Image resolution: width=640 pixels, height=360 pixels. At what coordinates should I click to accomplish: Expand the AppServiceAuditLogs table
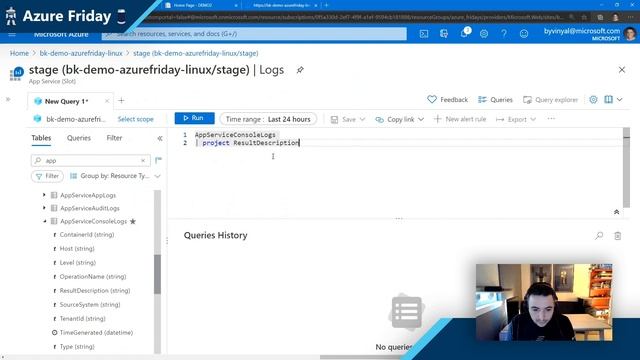44,208
